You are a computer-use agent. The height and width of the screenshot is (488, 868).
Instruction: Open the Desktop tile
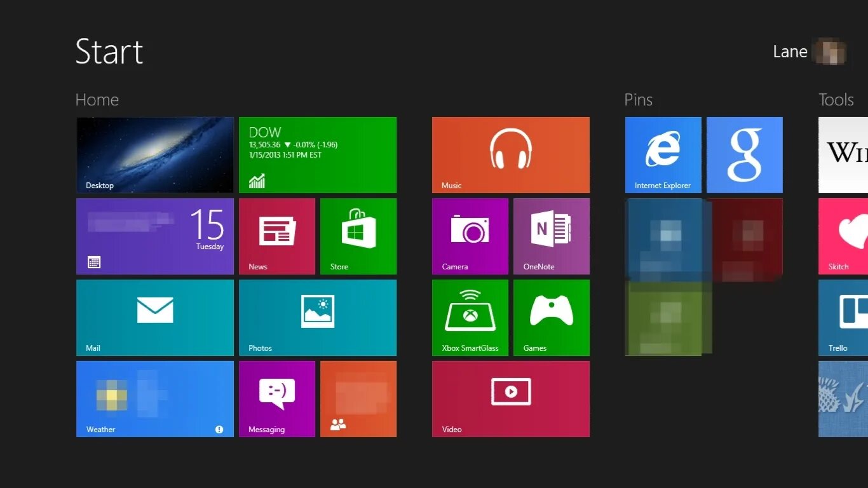pos(155,155)
